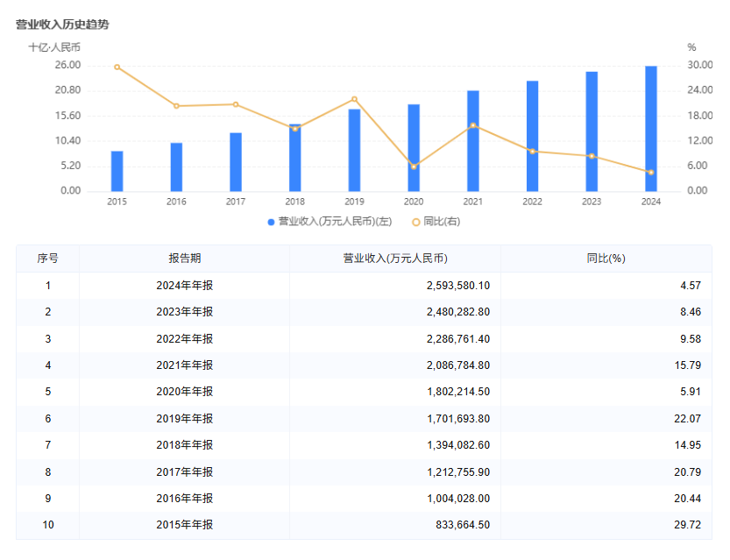Select the 2023年年报 table cell

185,312
